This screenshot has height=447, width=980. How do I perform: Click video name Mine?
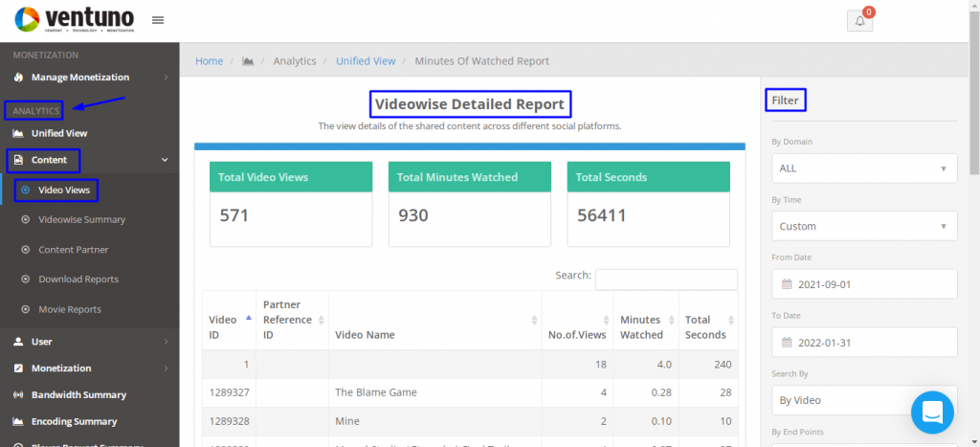(x=346, y=421)
